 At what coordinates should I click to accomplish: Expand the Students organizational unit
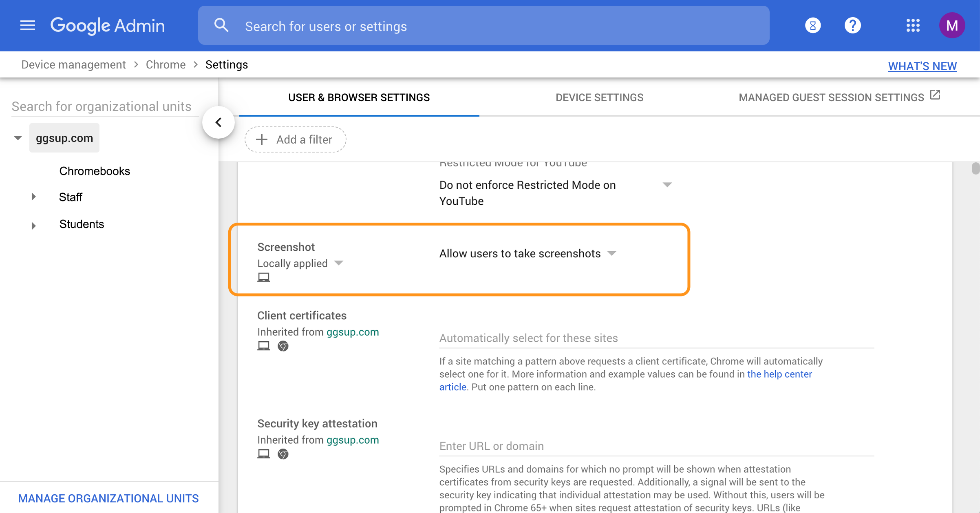click(33, 226)
